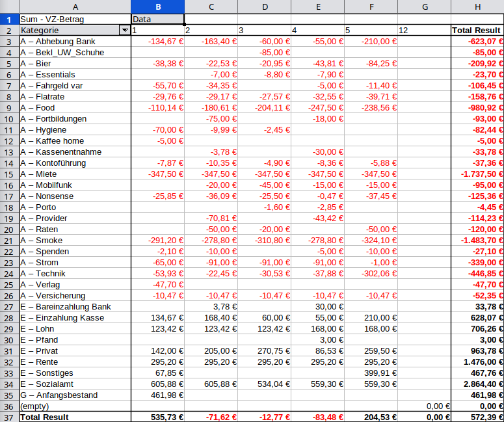Select row 37 header
This screenshot has height=422, width=504.
[x=9, y=417]
